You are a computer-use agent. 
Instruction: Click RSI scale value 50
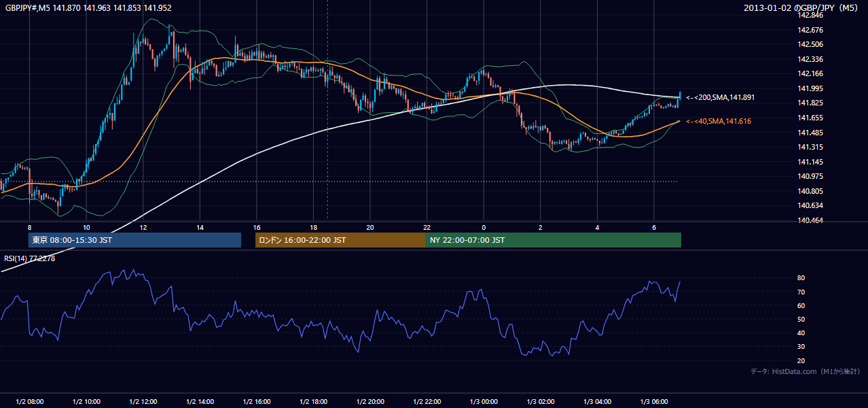(x=801, y=319)
